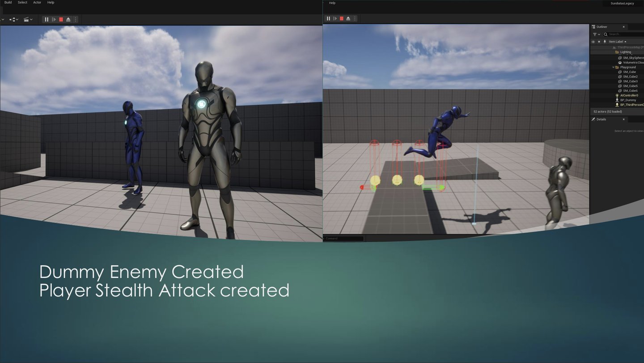Pause simulation in the right editor toolbar
The width and height of the screenshot is (644, 363).
pyautogui.click(x=328, y=18)
